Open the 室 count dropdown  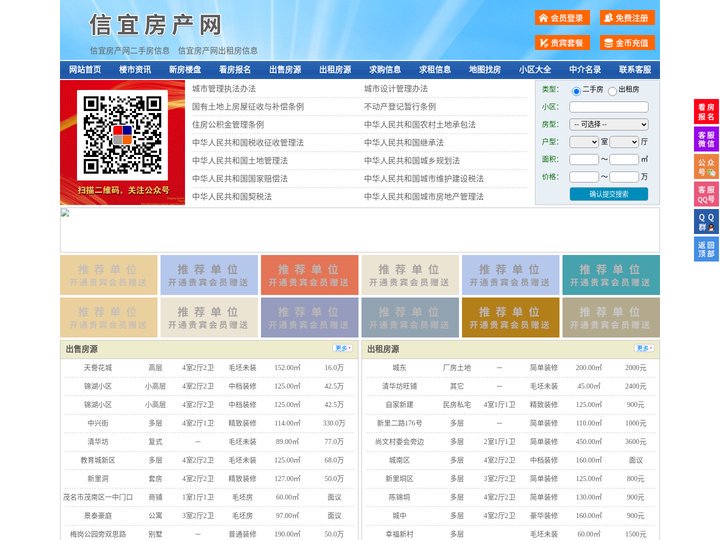584,142
